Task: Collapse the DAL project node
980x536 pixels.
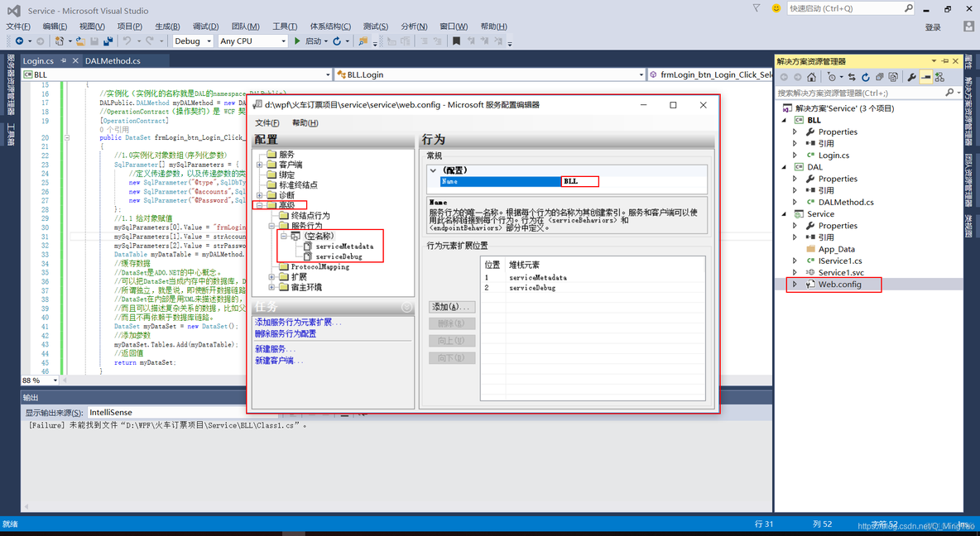Action: 785,167
